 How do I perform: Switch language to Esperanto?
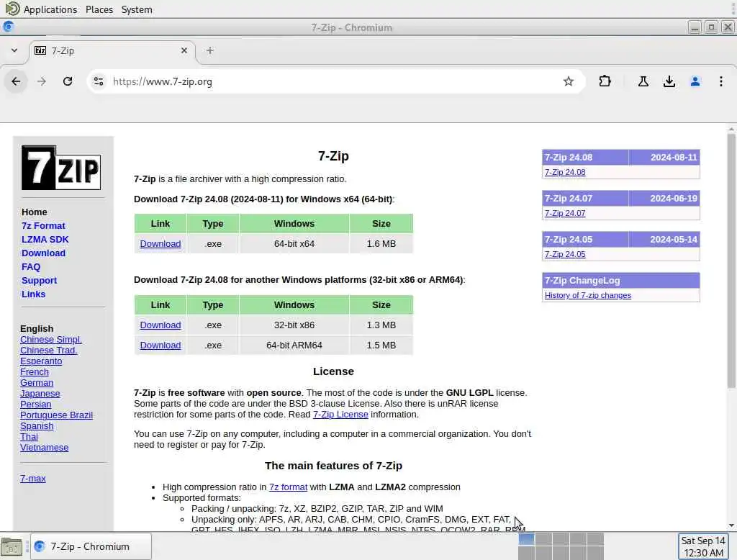click(x=41, y=361)
